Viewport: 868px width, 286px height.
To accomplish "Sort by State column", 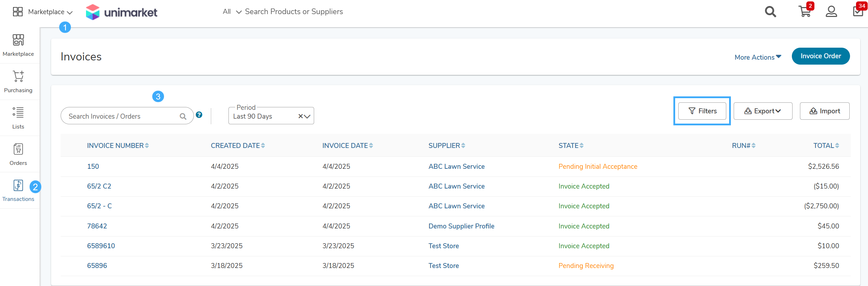I will (571, 145).
